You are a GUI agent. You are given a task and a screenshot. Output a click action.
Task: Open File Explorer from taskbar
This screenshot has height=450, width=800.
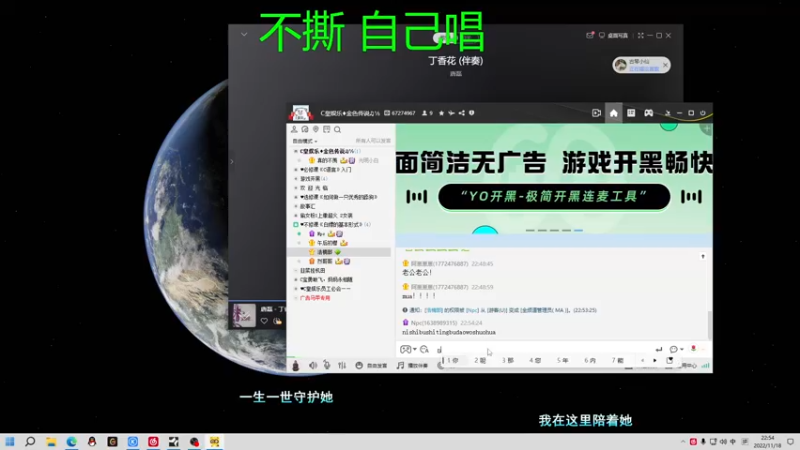tap(51, 442)
